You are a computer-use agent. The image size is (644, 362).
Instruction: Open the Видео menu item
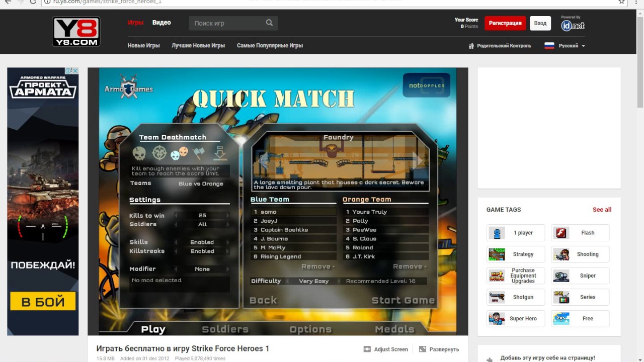(162, 23)
